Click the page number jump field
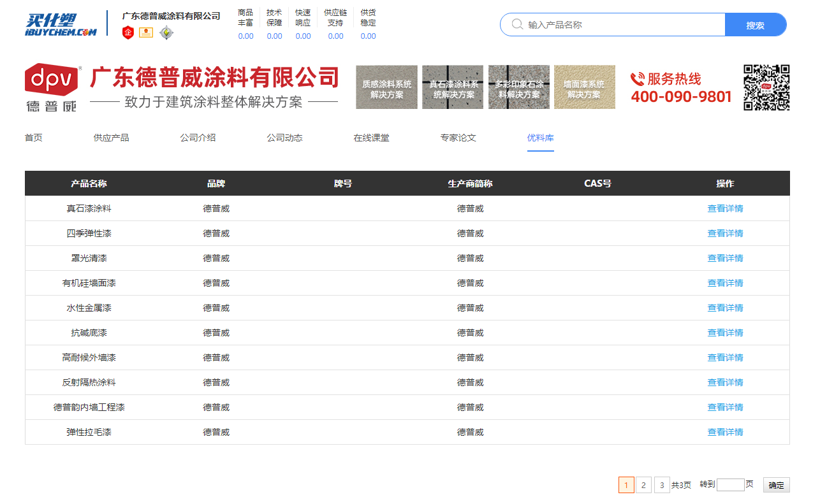The image size is (820, 504). [731, 485]
